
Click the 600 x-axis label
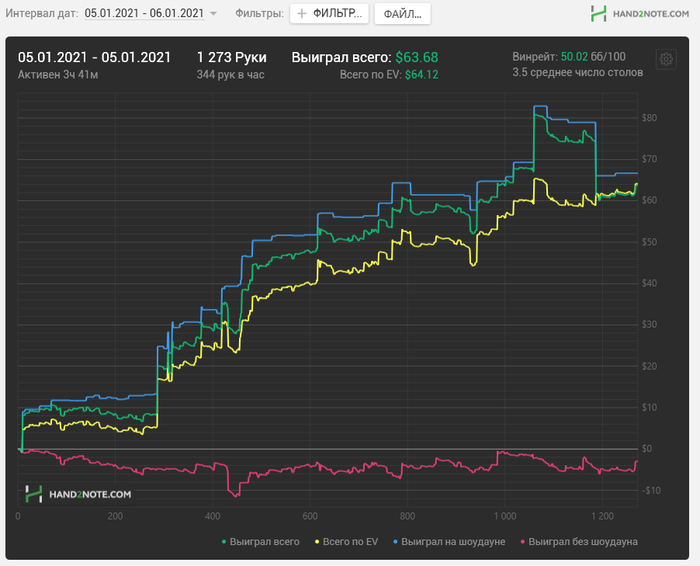[x=310, y=516]
